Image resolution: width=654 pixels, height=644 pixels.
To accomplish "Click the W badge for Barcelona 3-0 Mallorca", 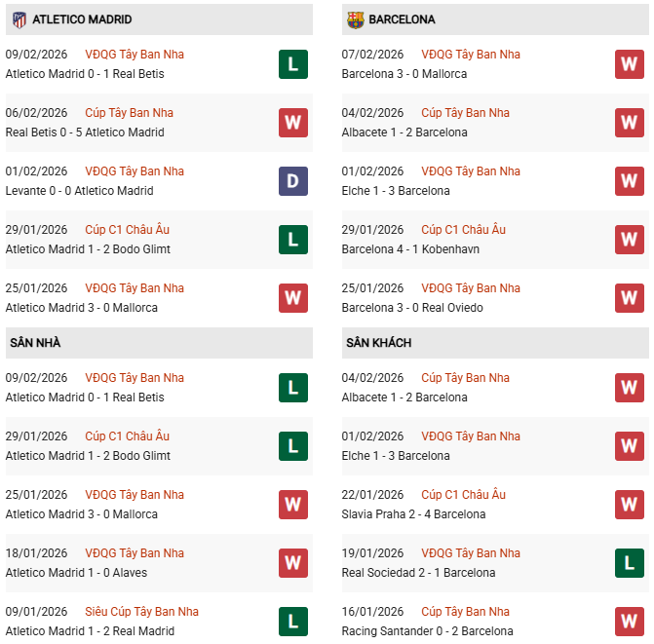I will (x=629, y=64).
